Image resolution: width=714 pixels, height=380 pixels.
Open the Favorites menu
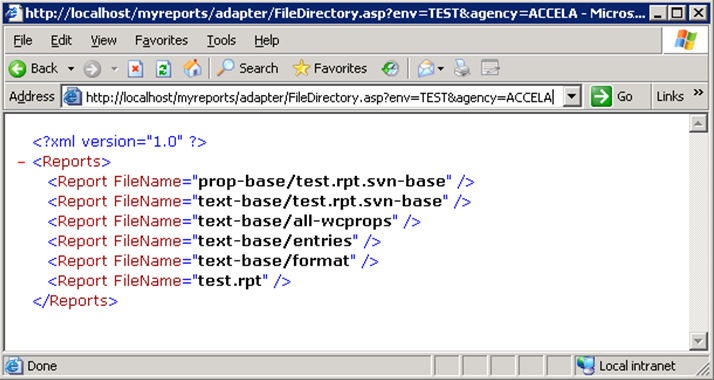pyautogui.click(x=161, y=41)
